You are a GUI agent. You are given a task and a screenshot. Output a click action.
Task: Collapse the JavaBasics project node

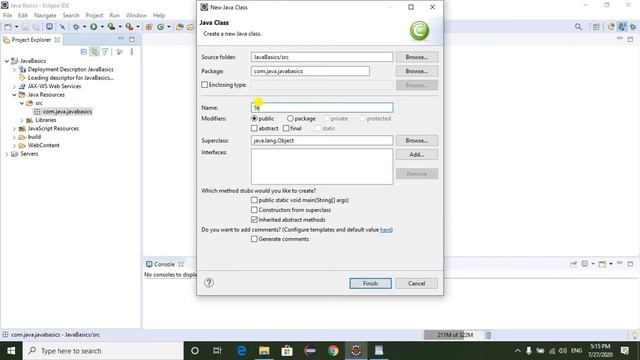7,61
